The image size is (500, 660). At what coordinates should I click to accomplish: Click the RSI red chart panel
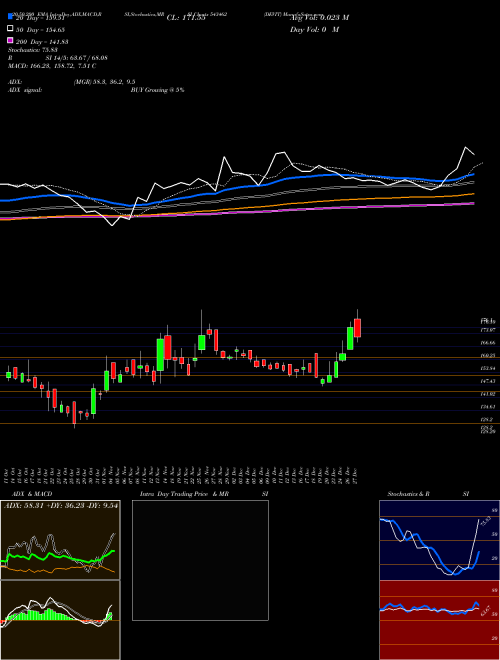pyautogui.click(x=439, y=620)
